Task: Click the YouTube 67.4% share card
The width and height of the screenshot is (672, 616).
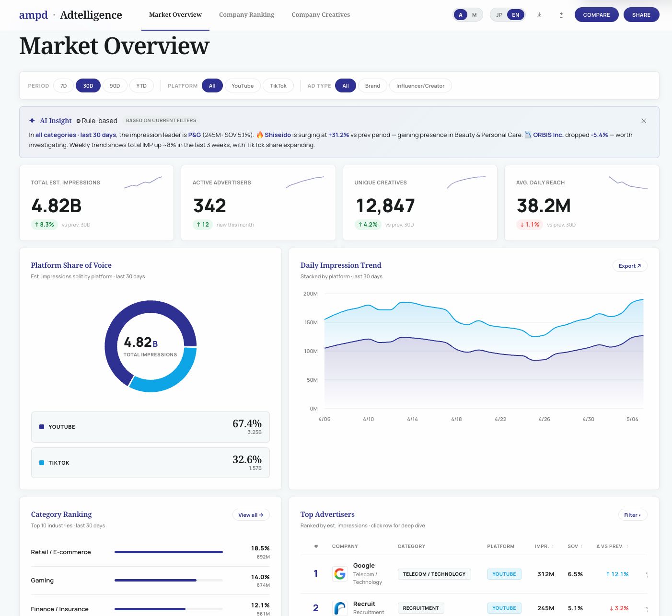Action: 151,427
